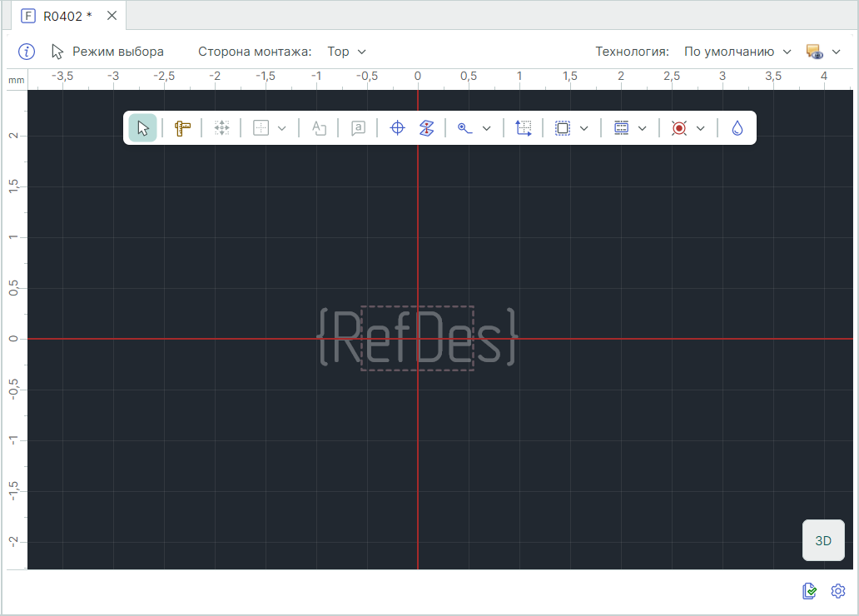Viewport: 859px width, 616px height.
Task: Open the 'По умолчанию' technology dropdown
Action: click(737, 52)
